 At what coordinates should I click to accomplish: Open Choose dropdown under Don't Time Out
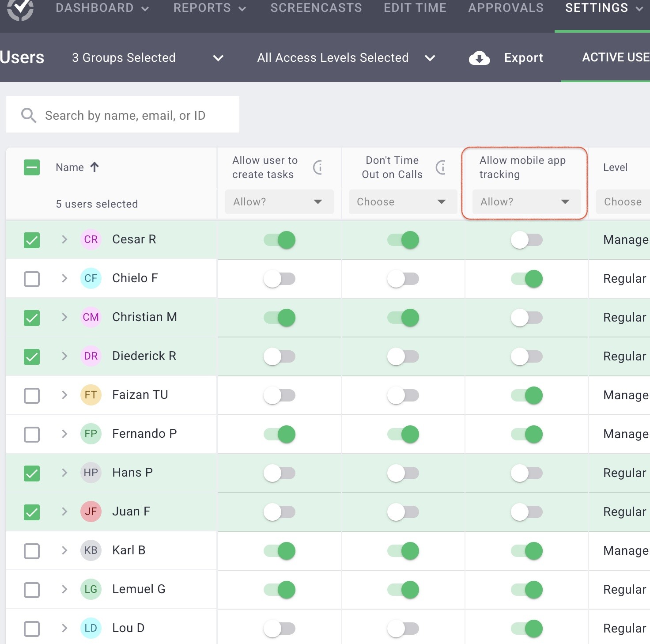tap(403, 202)
